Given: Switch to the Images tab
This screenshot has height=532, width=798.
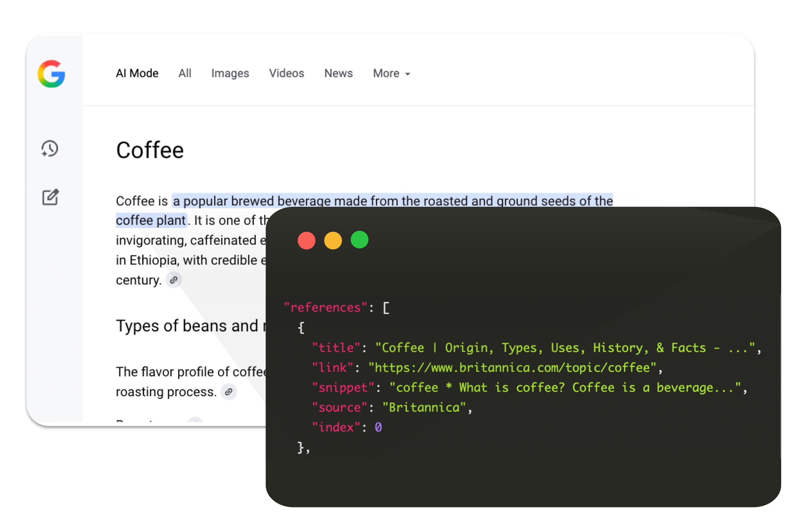Looking at the screenshot, I should (x=230, y=73).
